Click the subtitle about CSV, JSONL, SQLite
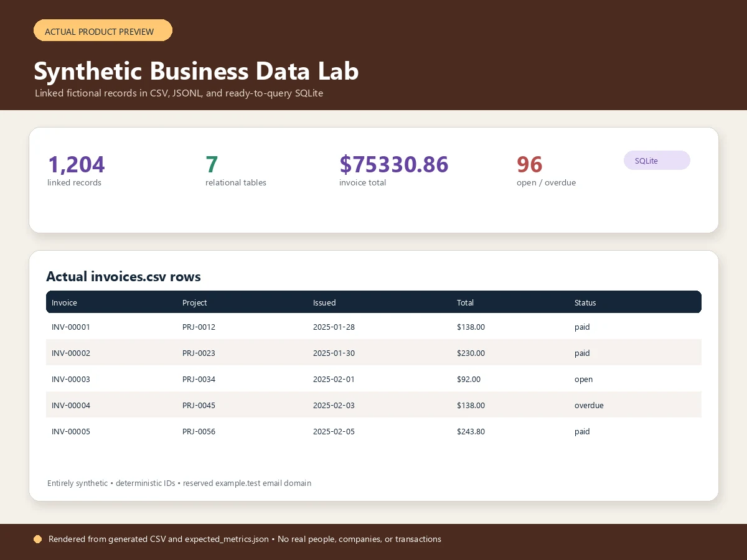Image resolution: width=747 pixels, height=560 pixels. click(x=179, y=93)
